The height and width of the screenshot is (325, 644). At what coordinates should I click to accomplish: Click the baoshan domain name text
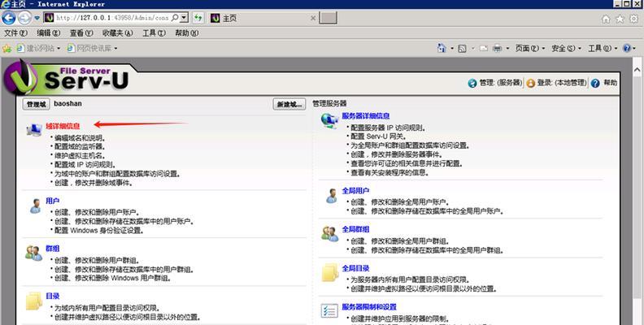click(x=67, y=103)
